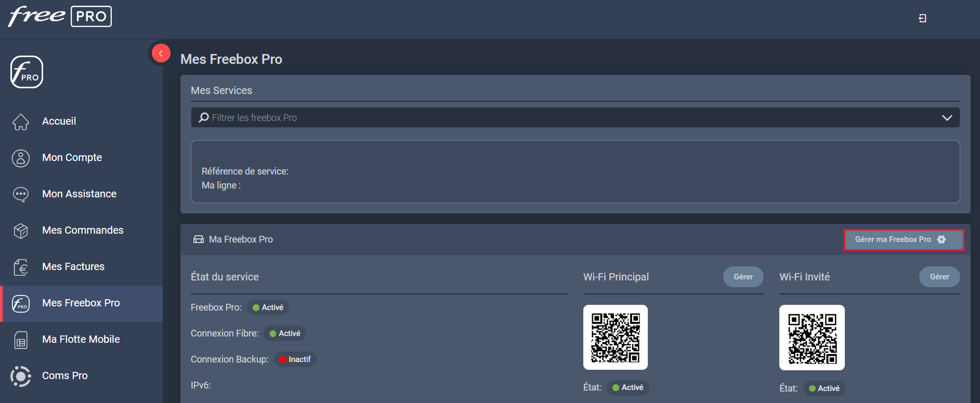This screenshot has width=980, height=403.
Task: Click the Ma ligne label
Action: point(221,185)
